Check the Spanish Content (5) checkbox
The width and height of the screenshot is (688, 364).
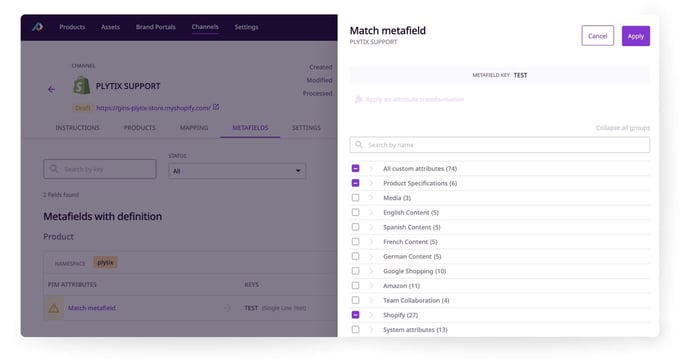355,227
